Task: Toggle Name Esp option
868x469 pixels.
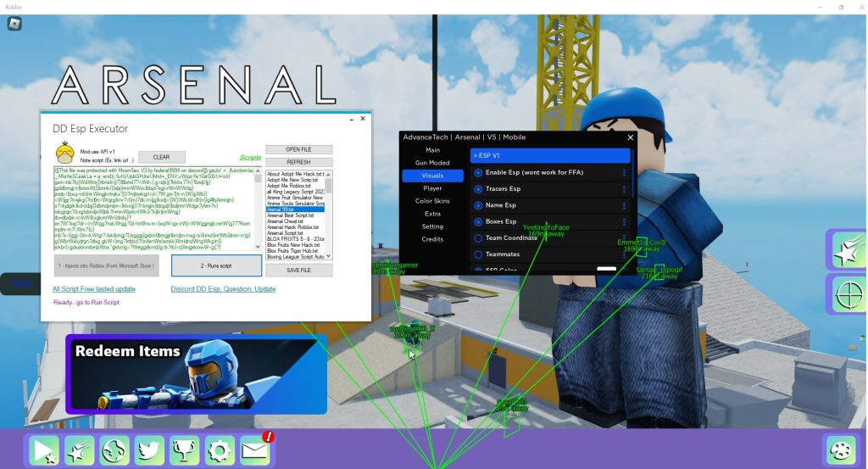Action: 478,205
